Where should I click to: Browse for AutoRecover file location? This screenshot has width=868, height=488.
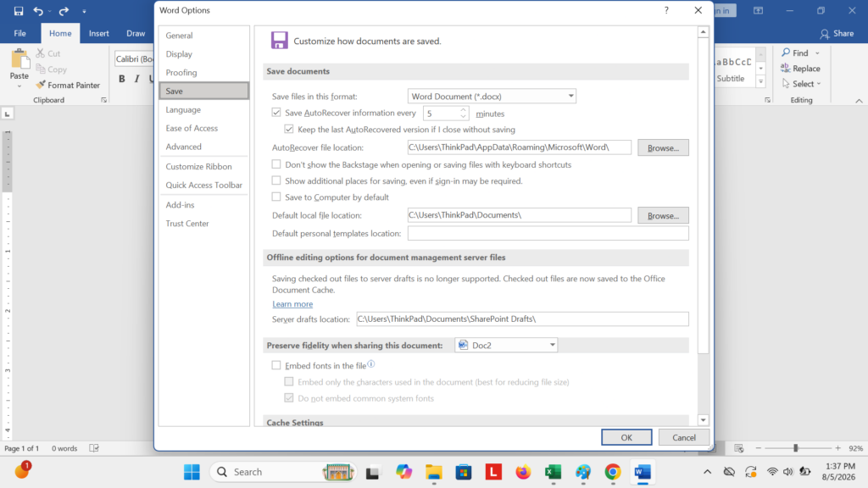[663, 147]
